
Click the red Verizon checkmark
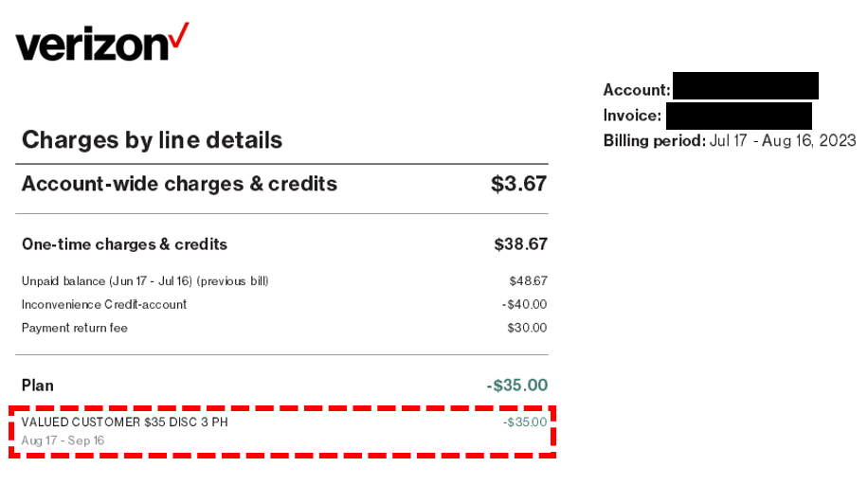point(179,35)
